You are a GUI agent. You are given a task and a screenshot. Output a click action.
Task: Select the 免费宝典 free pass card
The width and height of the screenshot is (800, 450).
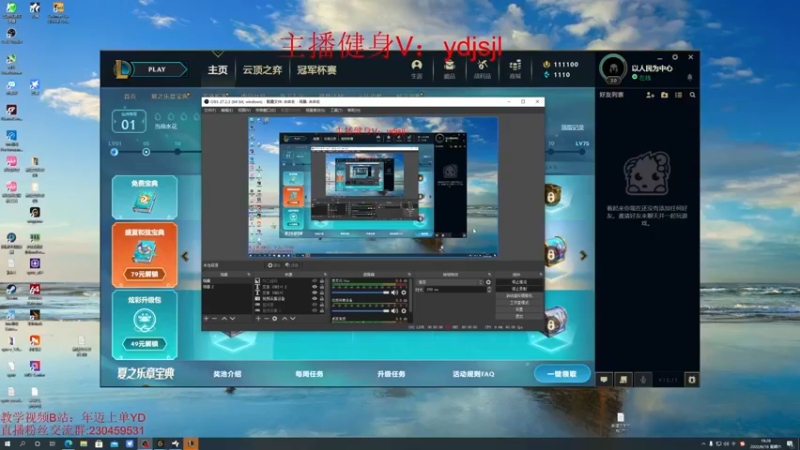tap(145, 197)
